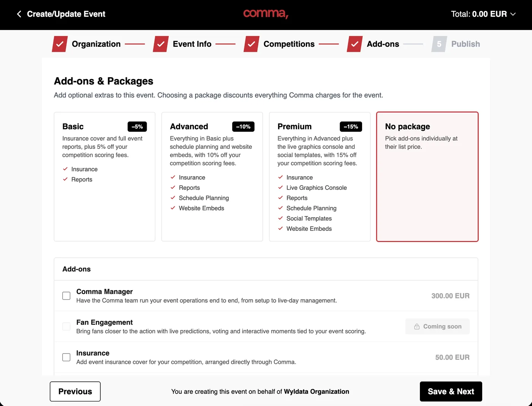Click the Fan Engagement add-on title
Viewport: 532px width, 406px height.
click(104, 322)
